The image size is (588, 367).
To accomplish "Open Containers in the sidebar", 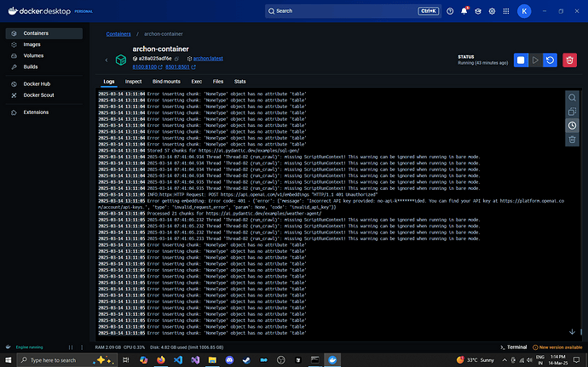I will (44, 33).
